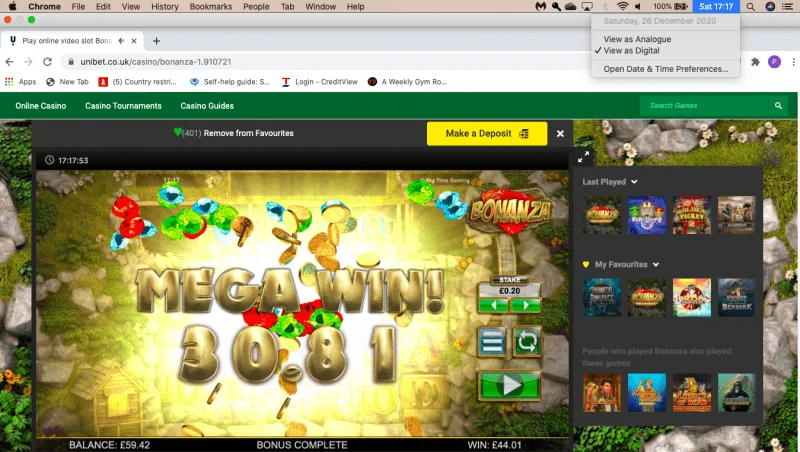Open Spotlight search in menu bar
This screenshot has width=800, height=452.
tap(751, 7)
